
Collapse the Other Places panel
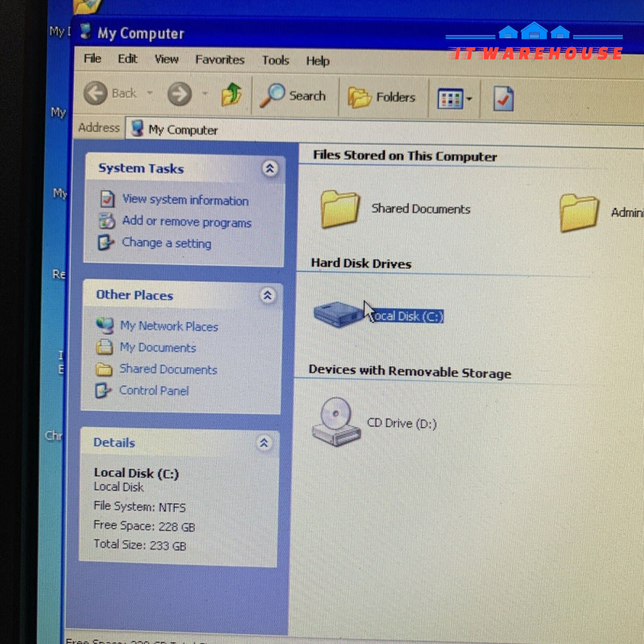(x=268, y=296)
